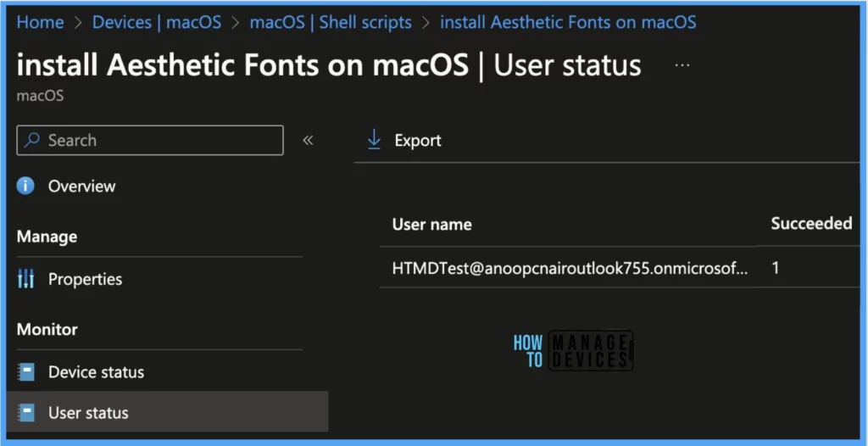Go to macOS | Shell scripts breadcrumb

tap(331, 22)
